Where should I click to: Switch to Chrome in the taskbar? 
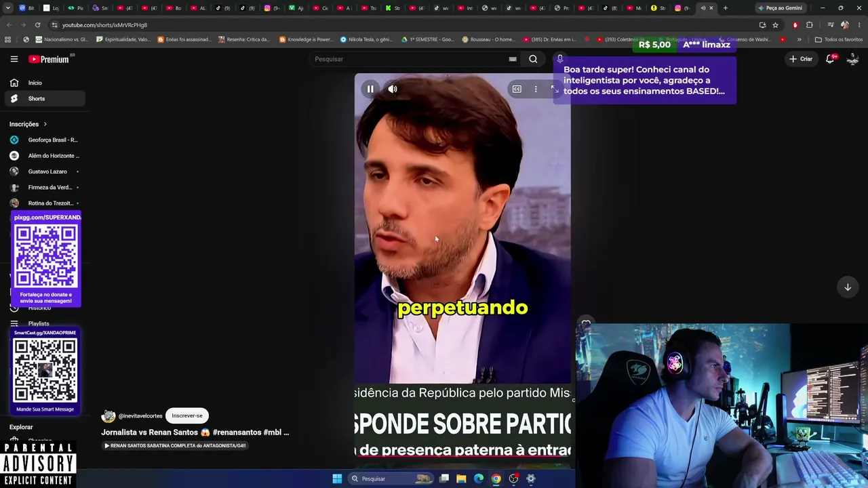coord(496,479)
